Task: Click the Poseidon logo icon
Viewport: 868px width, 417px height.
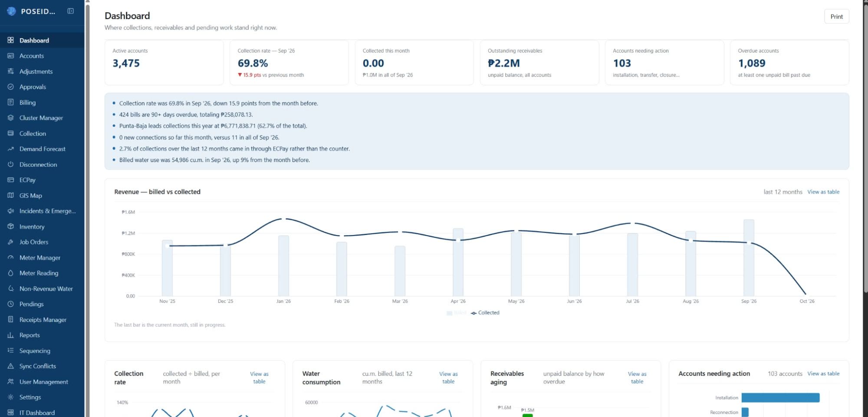Action: click(x=11, y=11)
